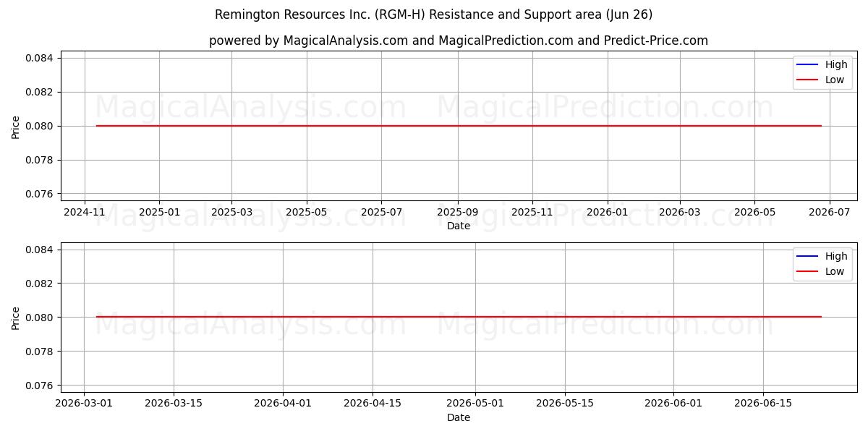
Task: Select the 2024-11 date tick label
Action: coord(85,213)
